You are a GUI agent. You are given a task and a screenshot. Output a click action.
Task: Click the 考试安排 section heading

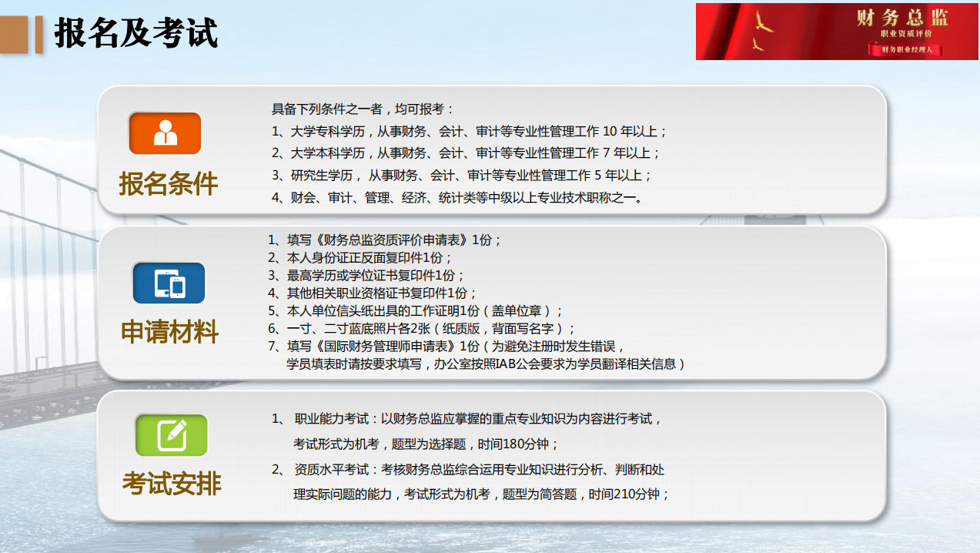(x=172, y=484)
